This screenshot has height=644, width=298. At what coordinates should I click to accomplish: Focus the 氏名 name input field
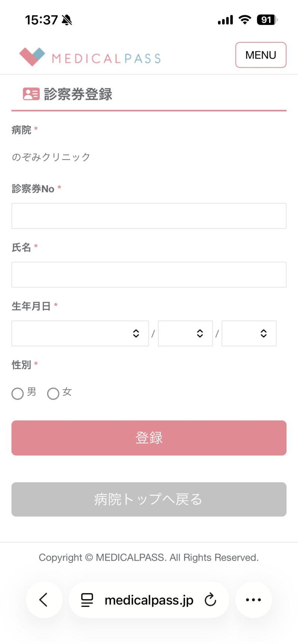149,275
